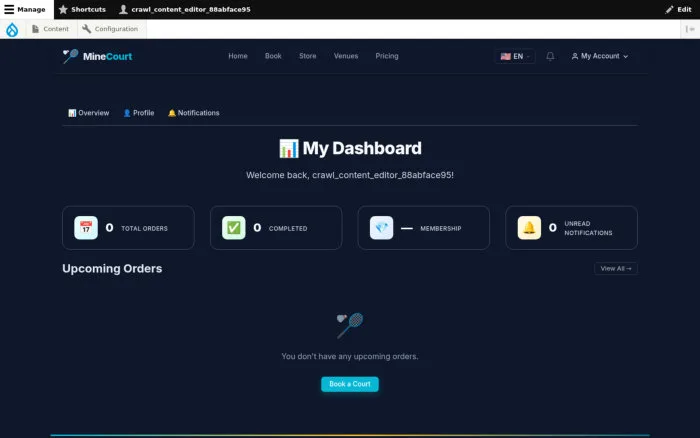Open the Shortcuts star menu
Viewport: 700px width, 438px height.
(82, 9)
